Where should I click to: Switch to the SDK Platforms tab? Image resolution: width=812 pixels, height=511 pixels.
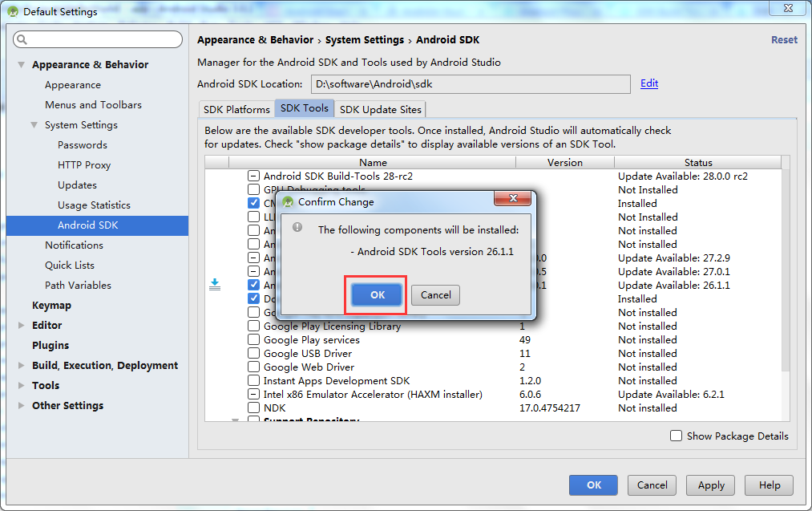(x=236, y=109)
